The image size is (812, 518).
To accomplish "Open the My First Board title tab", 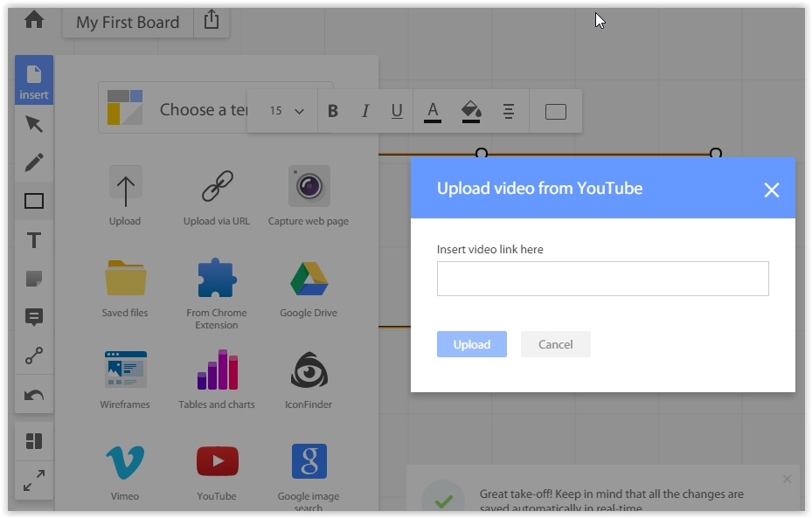I will click(128, 23).
